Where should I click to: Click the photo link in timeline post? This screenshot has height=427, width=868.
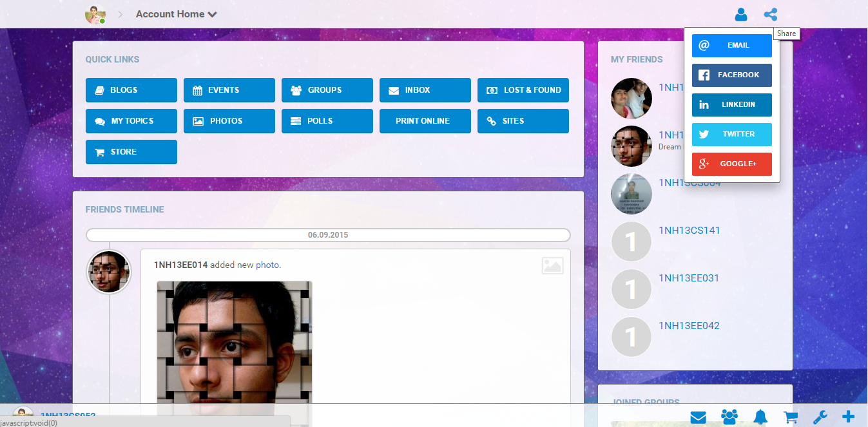pos(267,265)
